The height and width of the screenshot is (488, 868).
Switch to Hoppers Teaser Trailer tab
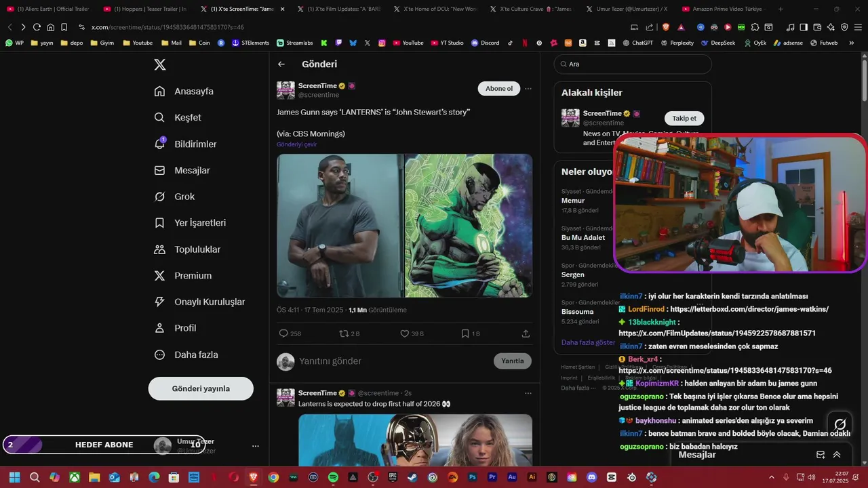(x=144, y=9)
